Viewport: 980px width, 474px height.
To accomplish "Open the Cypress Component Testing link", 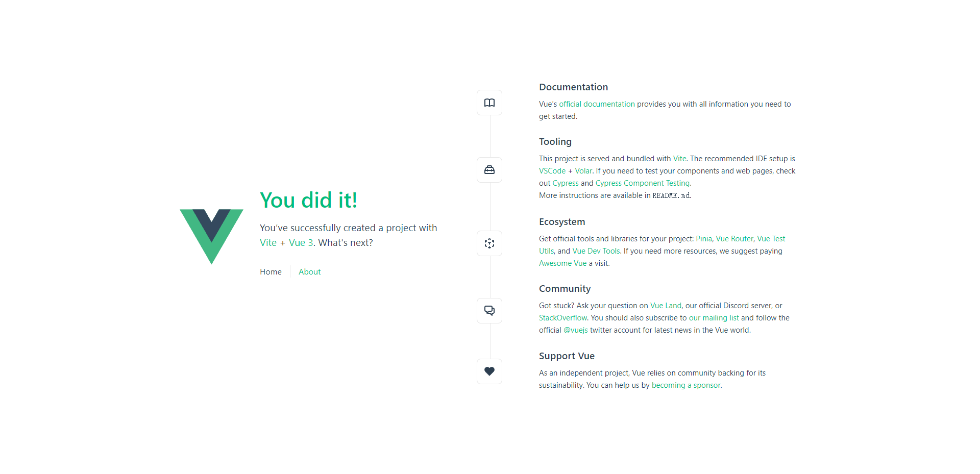I will (642, 183).
